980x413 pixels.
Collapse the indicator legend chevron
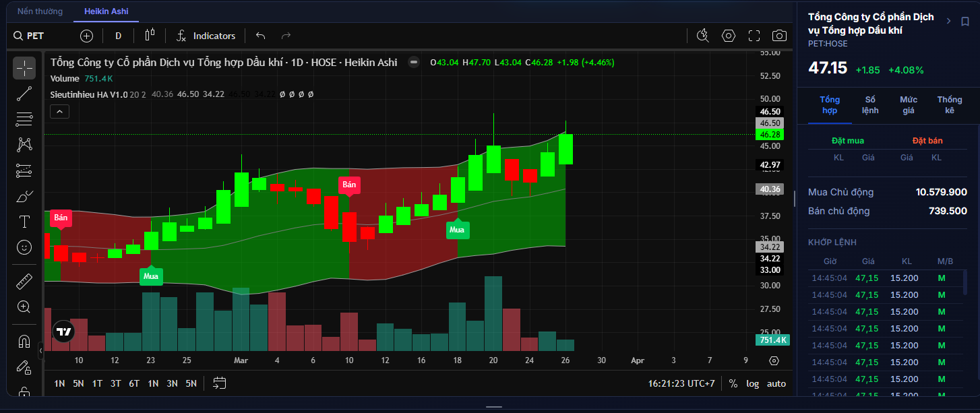[60, 112]
